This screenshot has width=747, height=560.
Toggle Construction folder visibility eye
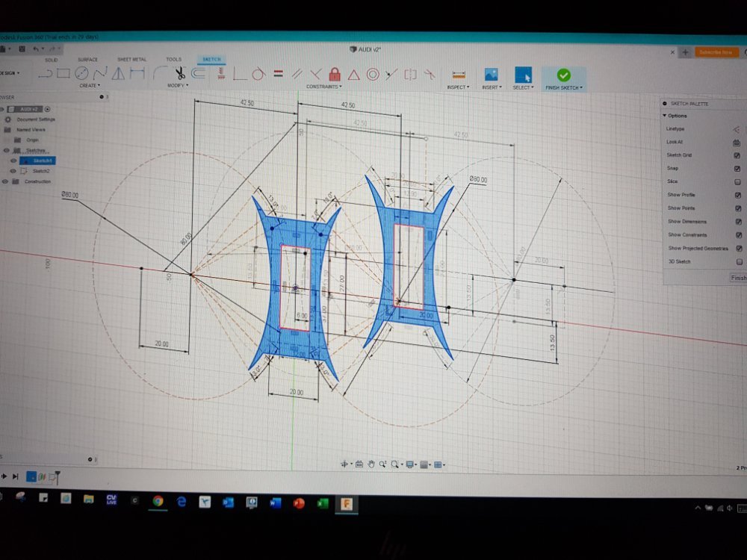(x=5, y=181)
